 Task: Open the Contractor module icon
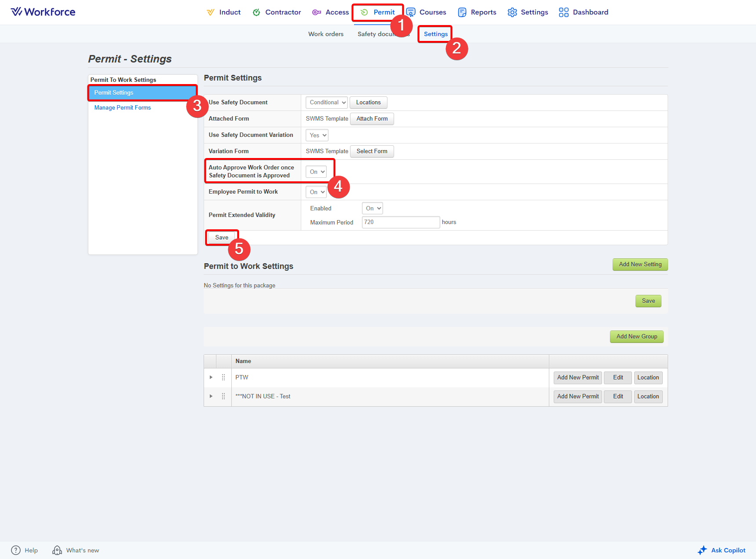(256, 12)
